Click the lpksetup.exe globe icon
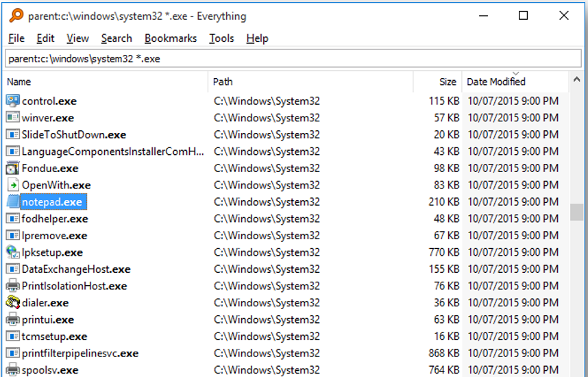Viewport: 588px width, 377px height. point(13,252)
